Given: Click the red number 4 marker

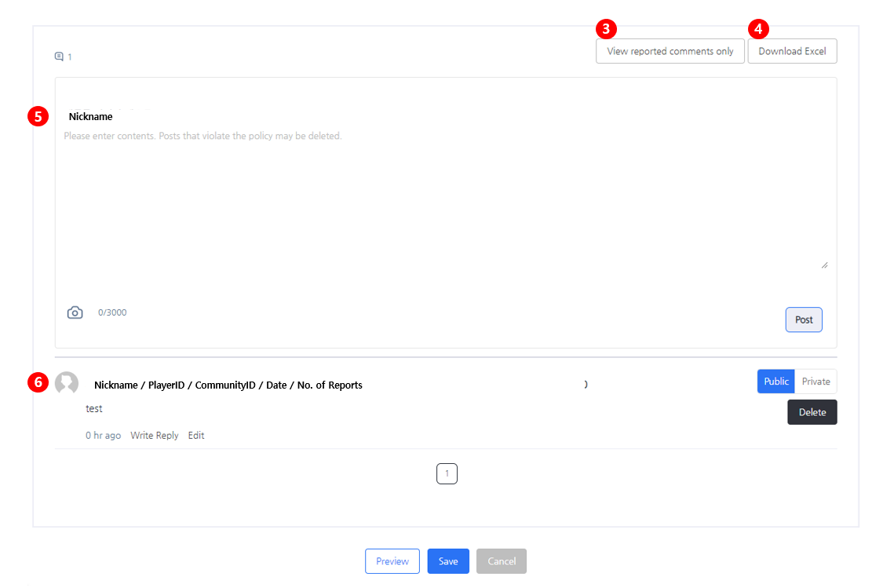Looking at the screenshot, I should (758, 29).
